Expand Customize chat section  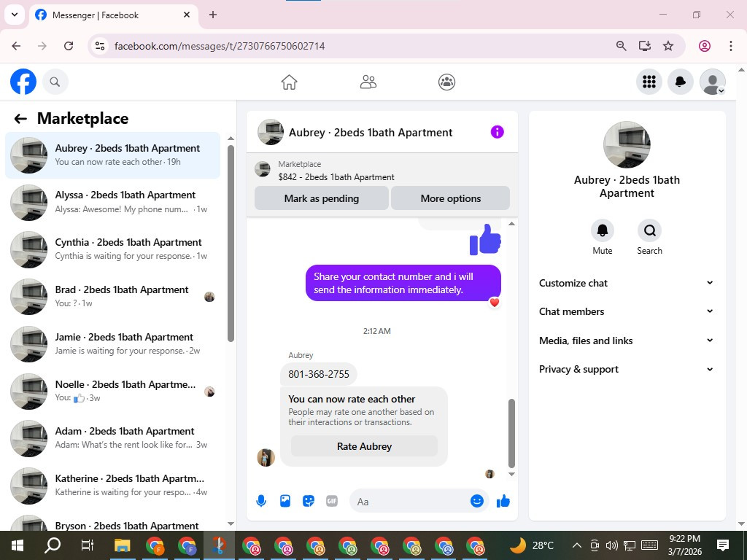click(x=627, y=283)
